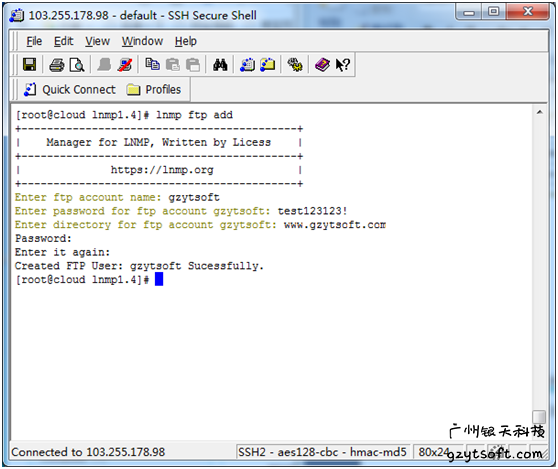The width and height of the screenshot is (558, 469).
Task: Click the terminal scrollbar up arrow
Action: coord(539,112)
